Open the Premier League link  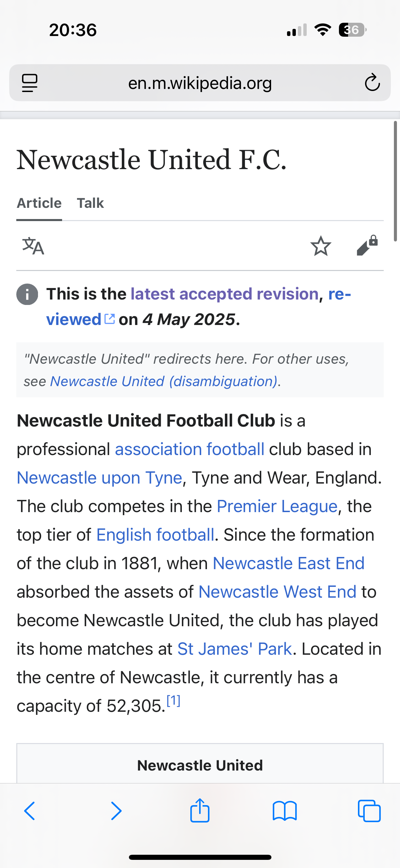point(277,506)
